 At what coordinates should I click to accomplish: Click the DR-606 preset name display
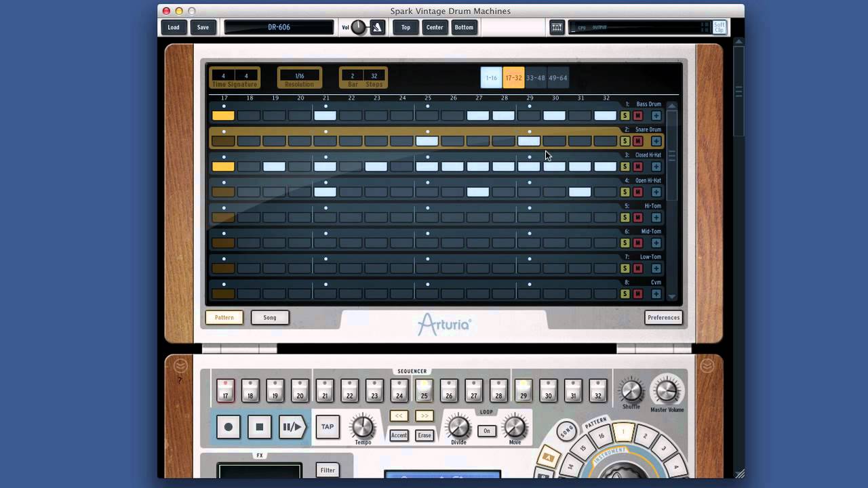coord(279,27)
